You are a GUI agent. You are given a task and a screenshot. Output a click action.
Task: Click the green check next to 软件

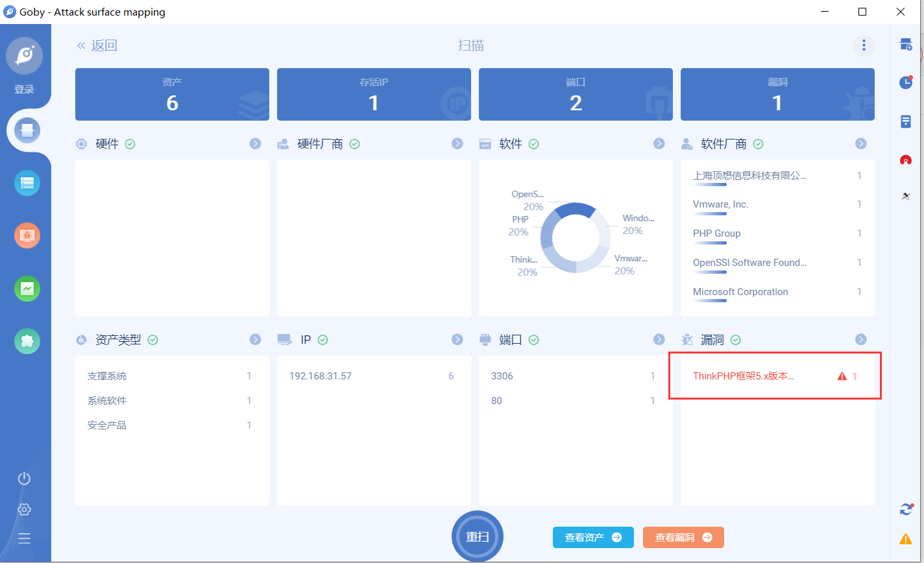click(533, 144)
